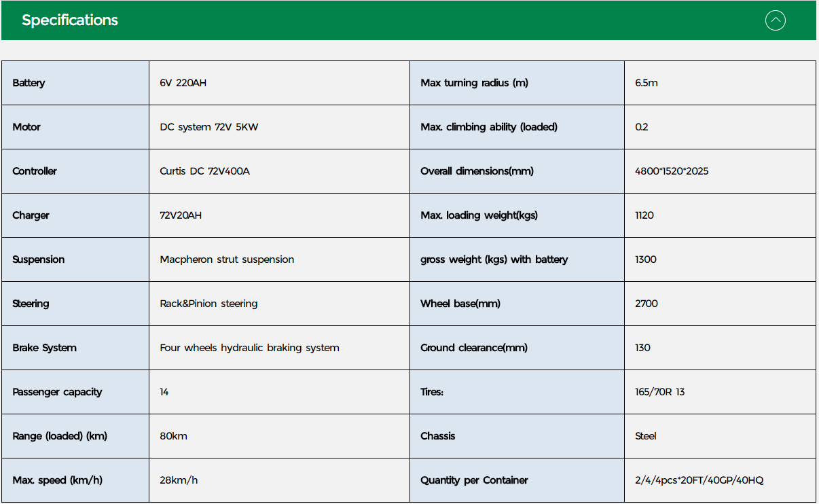Image resolution: width=819 pixels, height=504 pixels.
Task: Select the 2700 wheel base value
Action: [x=646, y=304]
